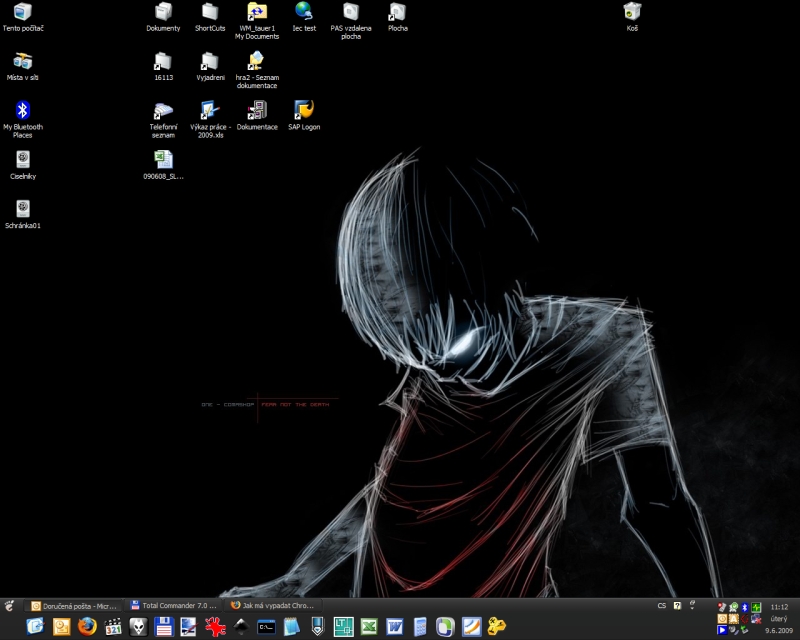
Task: Switch to Total Commander taskbar window
Action: point(174,605)
